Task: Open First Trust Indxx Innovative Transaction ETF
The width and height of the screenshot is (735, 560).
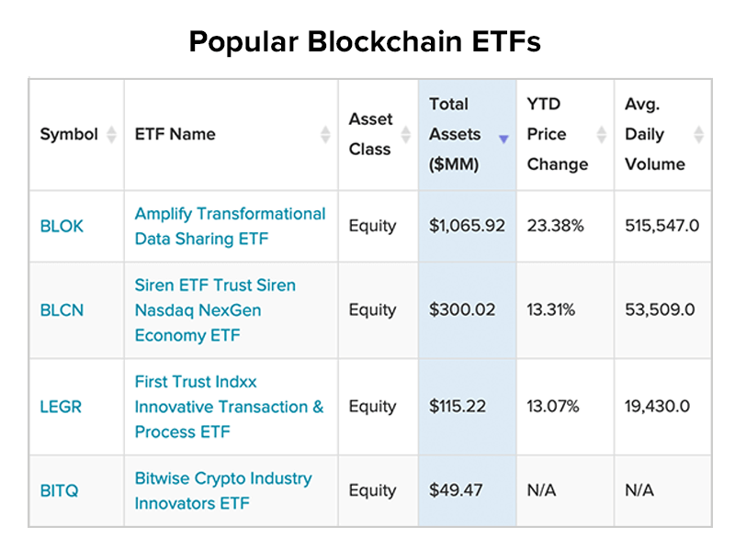Action: (229, 407)
